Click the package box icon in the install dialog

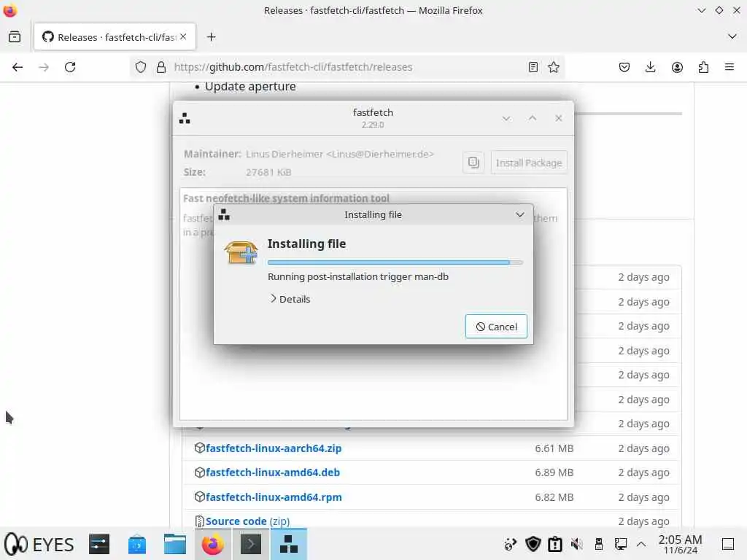click(x=241, y=252)
